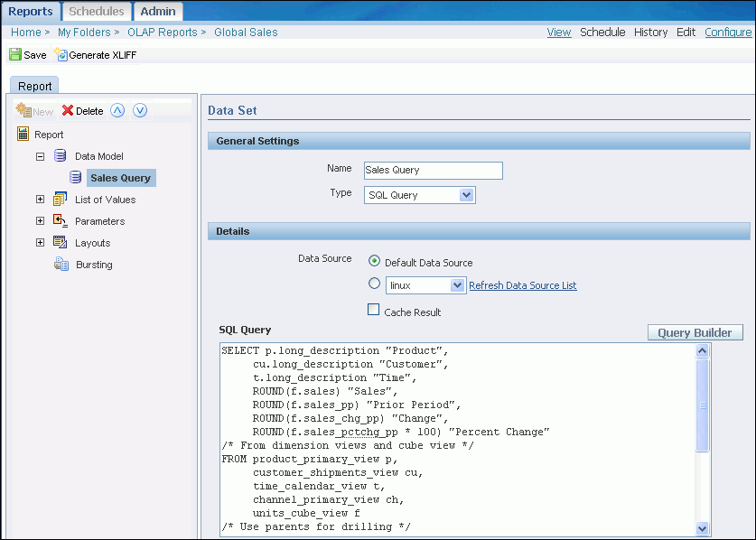Screen dimensions: 756x540
Task: Click the Name field containing Sales Query
Action: pos(432,170)
